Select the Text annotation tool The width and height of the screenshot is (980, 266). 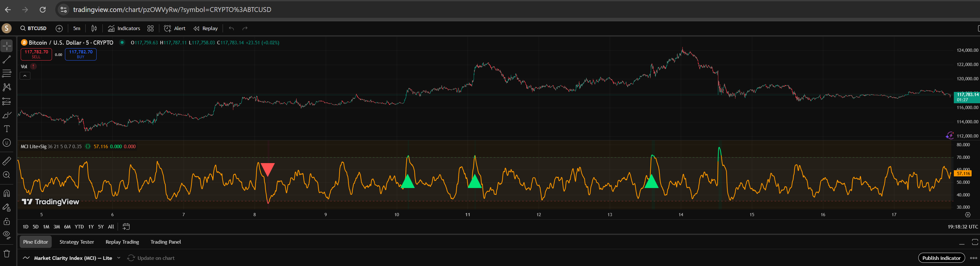tap(7, 129)
